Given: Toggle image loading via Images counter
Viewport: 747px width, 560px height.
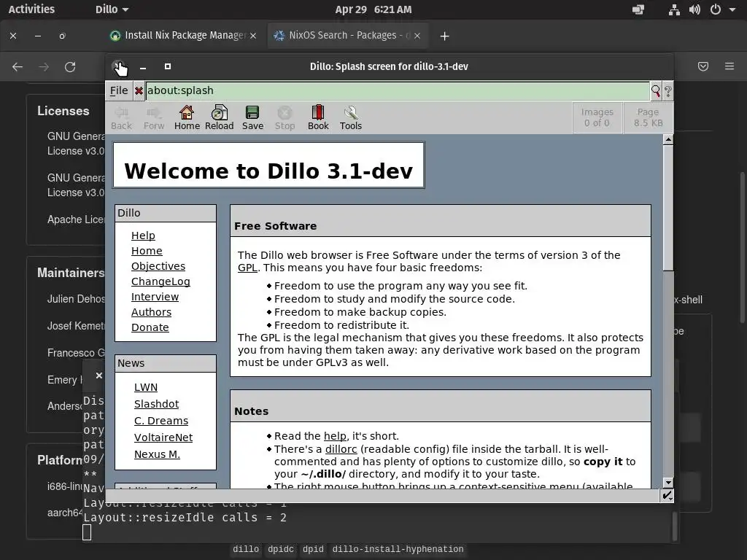Looking at the screenshot, I should pyautogui.click(x=597, y=117).
